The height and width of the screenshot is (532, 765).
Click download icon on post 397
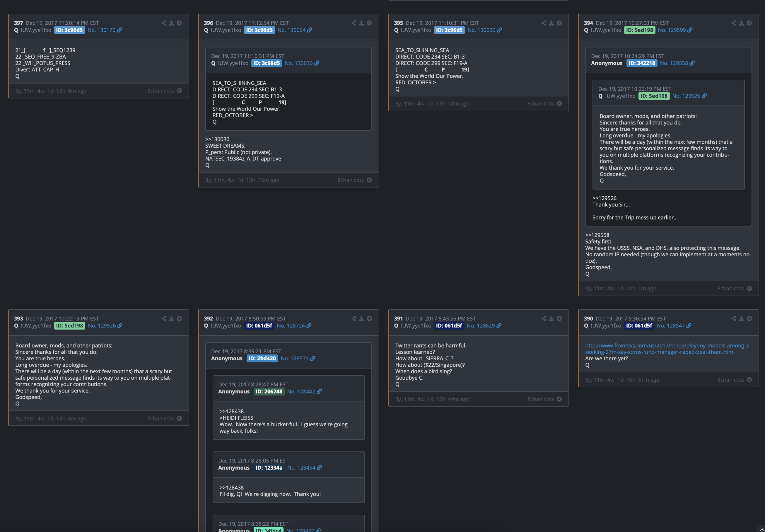tap(171, 23)
